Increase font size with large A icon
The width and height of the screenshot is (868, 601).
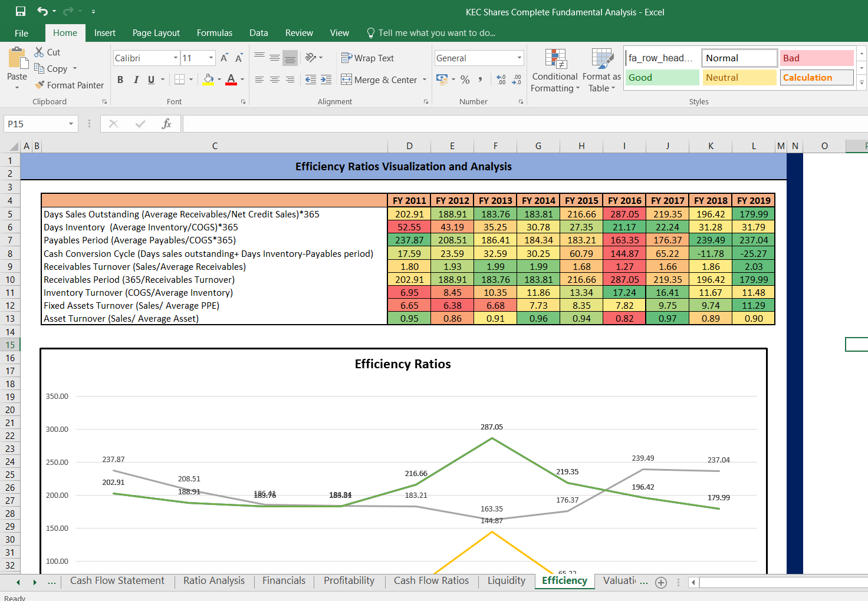point(224,58)
